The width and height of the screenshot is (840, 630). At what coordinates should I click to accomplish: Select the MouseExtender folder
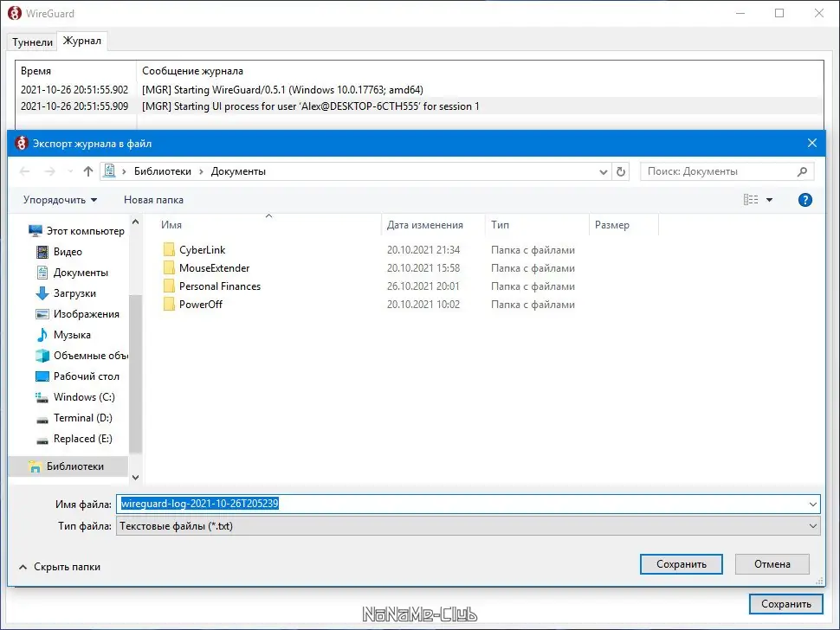(x=206, y=268)
